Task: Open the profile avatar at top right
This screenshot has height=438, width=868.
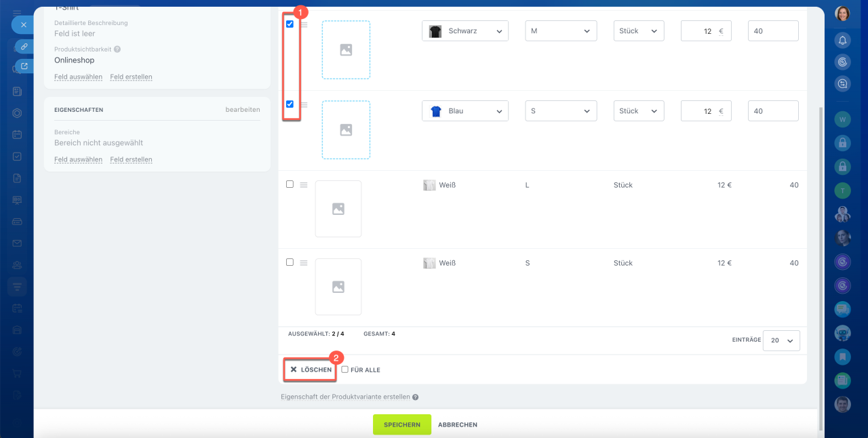Action: 842,14
